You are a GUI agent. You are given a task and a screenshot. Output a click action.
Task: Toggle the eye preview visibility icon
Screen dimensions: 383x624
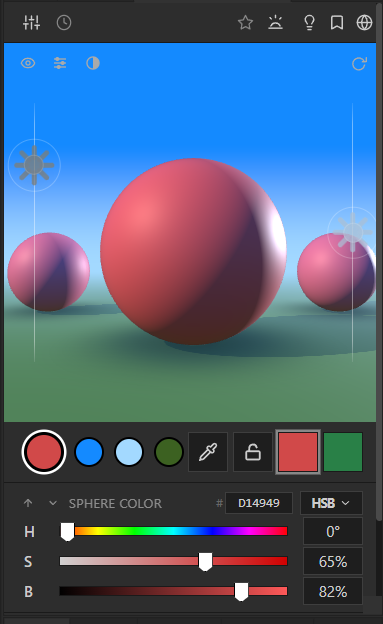coord(28,63)
